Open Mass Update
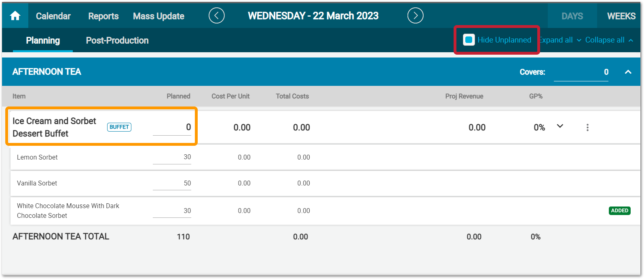Viewport: 644px width, 279px height. [158, 16]
